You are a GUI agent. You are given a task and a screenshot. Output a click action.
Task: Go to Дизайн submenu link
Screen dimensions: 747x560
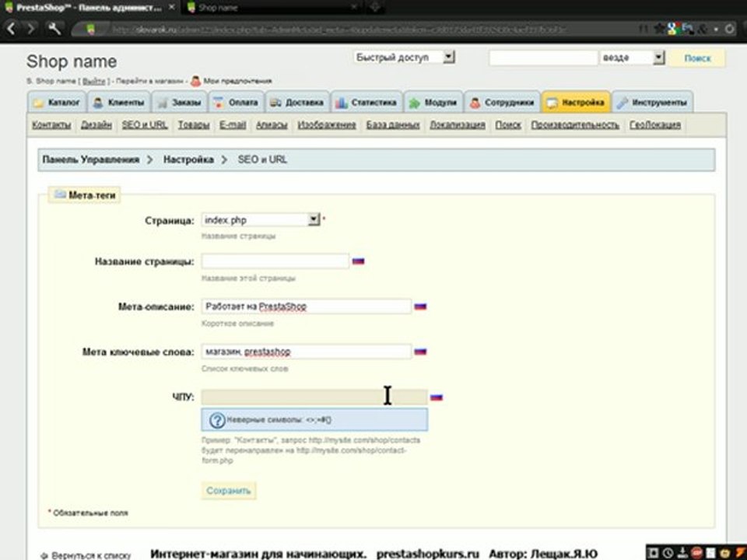(96, 124)
